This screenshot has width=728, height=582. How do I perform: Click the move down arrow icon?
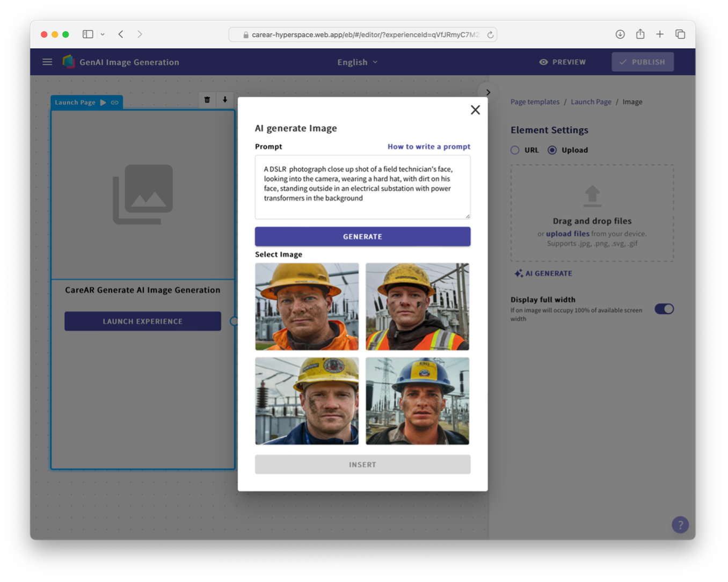click(225, 100)
